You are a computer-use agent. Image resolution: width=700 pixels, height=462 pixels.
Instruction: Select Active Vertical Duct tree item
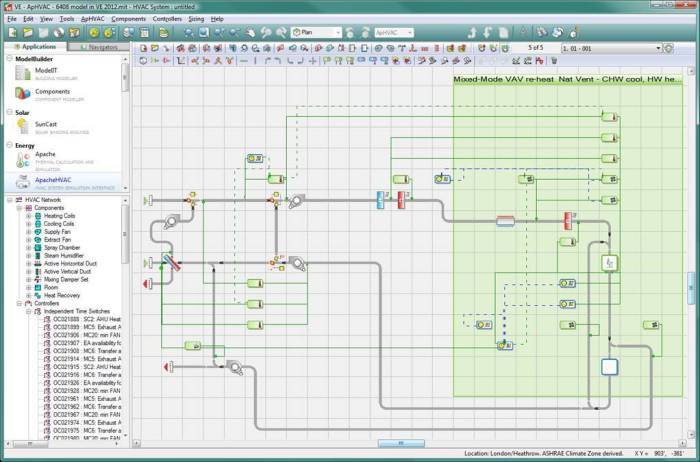pyautogui.click(x=67, y=271)
